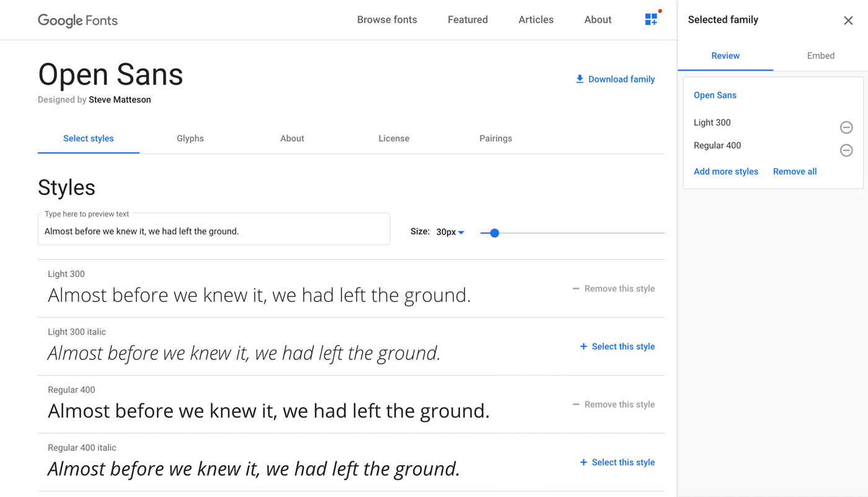Select the Review tab
This screenshot has width=868, height=497.
coord(725,56)
